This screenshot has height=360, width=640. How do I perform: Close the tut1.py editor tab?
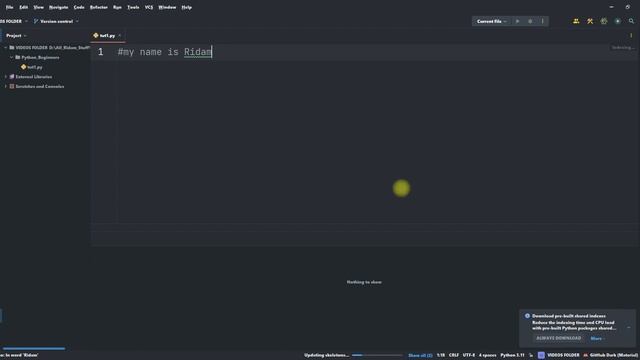(x=120, y=36)
